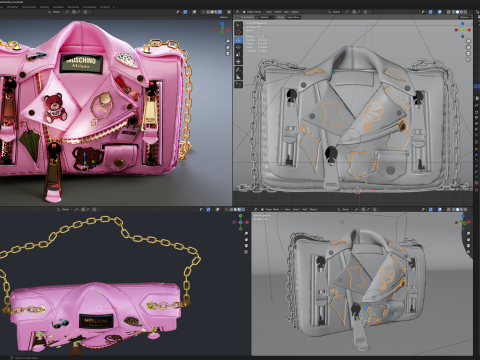Open Select menu in gray toolbar viewport
This screenshot has height=360, width=480.
coord(278,12)
